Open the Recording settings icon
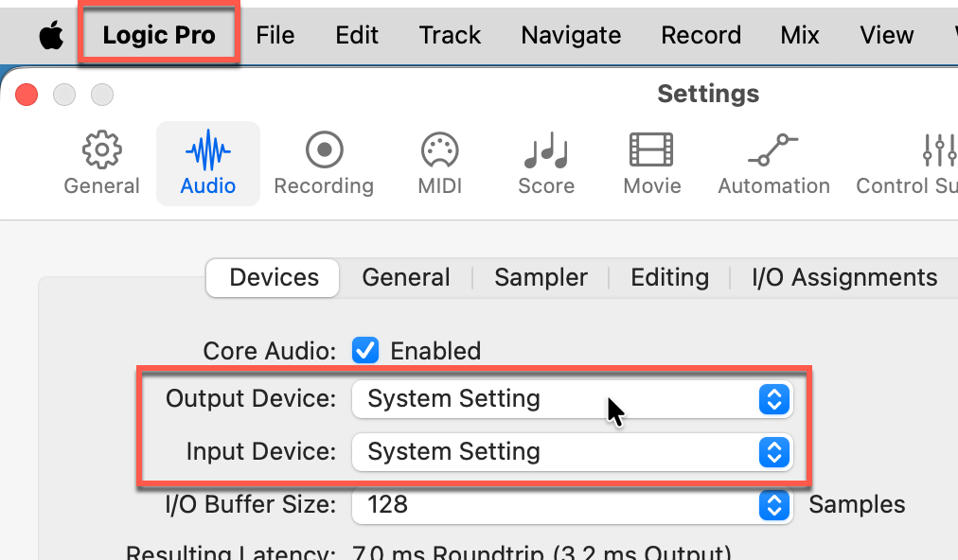Viewport: 958px width, 560px height. click(x=324, y=151)
